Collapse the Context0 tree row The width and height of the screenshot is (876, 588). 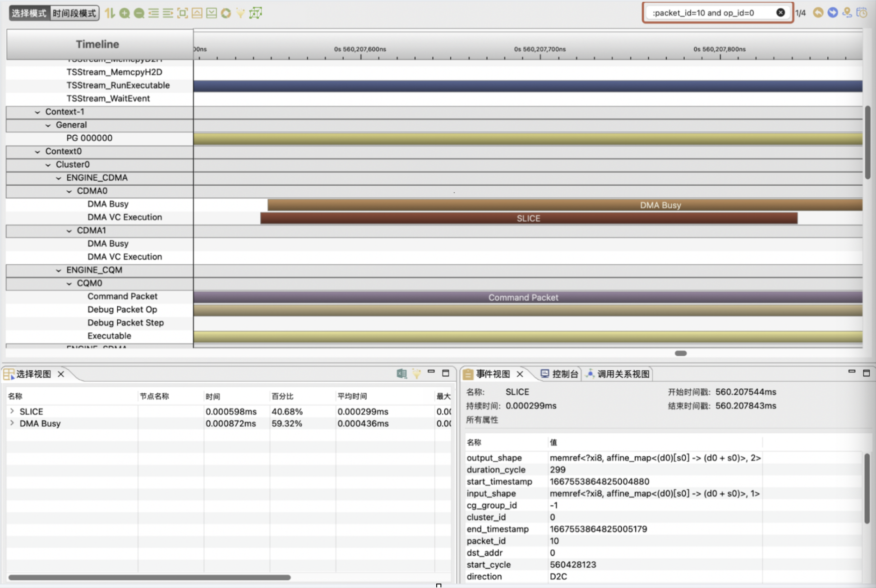click(x=37, y=152)
